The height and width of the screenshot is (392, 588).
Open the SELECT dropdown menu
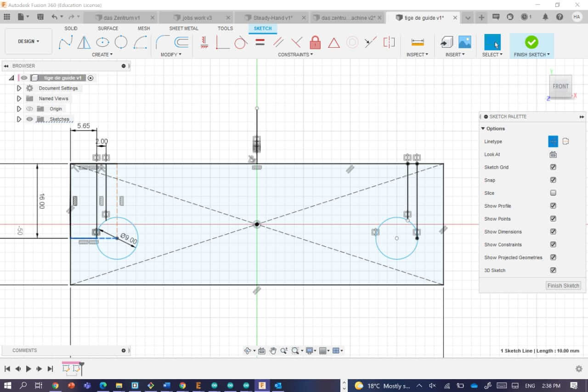[x=492, y=55]
